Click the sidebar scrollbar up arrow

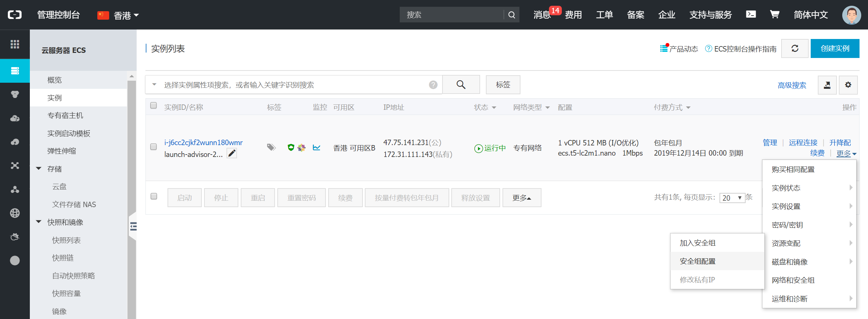[x=132, y=76]
